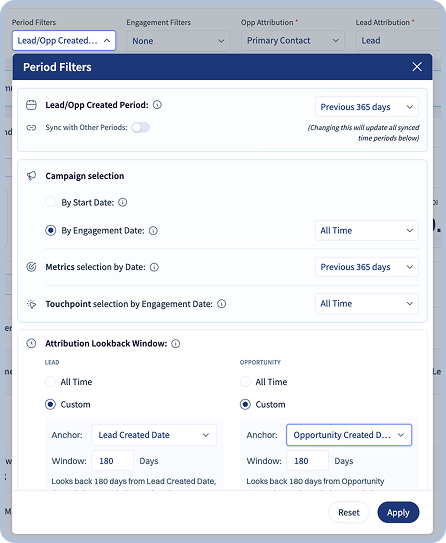446x543 pixels.
Task: Click Campaign selection heading text
Action: 84,176
